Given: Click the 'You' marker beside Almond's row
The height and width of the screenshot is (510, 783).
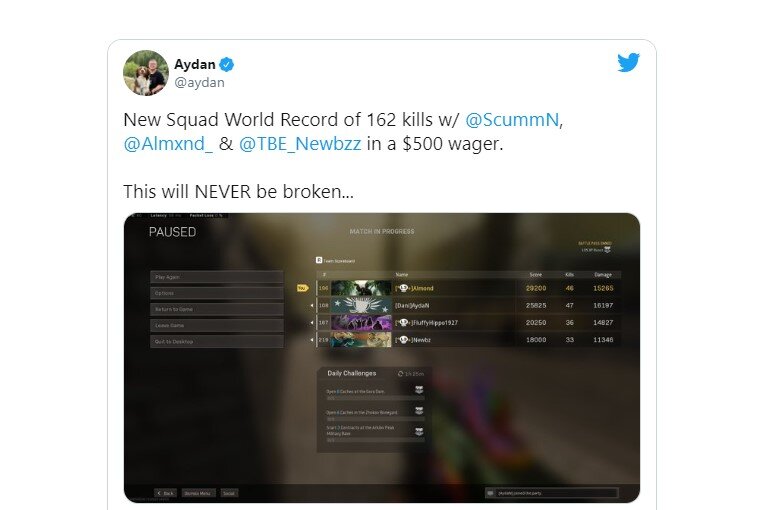Looking at the screenshot, I should click(x=303, y=288).
